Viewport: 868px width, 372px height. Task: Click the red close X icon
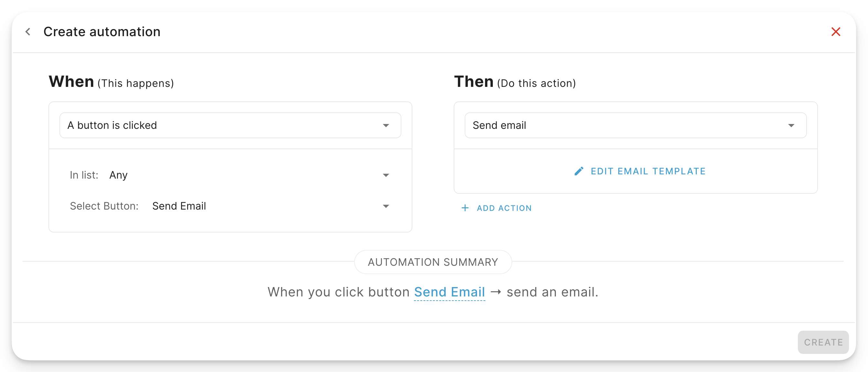point(836,32)
